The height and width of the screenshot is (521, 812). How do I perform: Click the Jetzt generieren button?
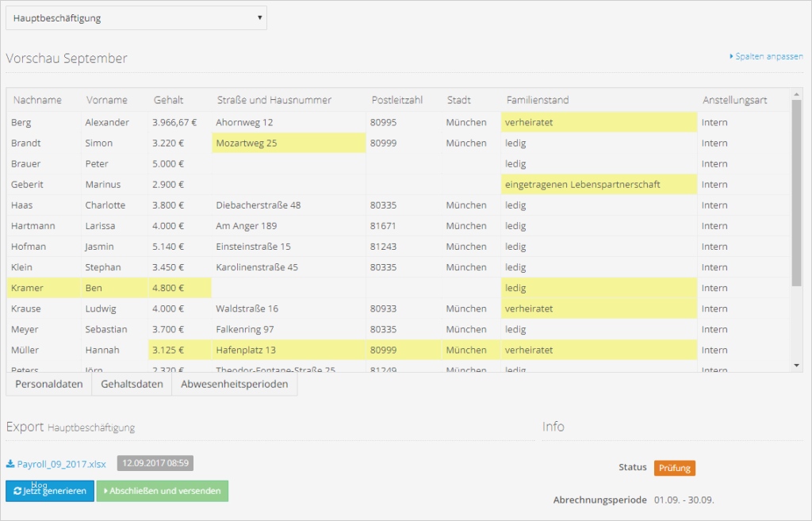coord(50,491)
